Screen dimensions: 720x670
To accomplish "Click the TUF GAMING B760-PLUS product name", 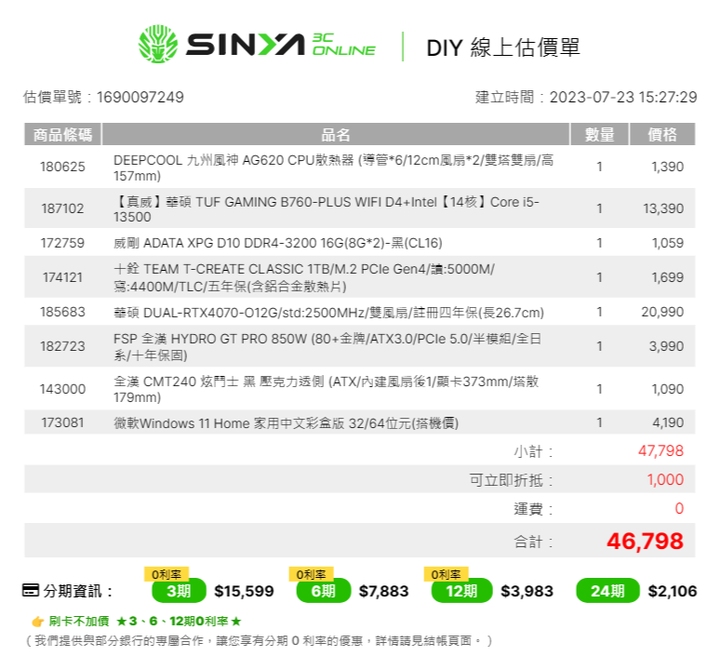I will [326, 209].
